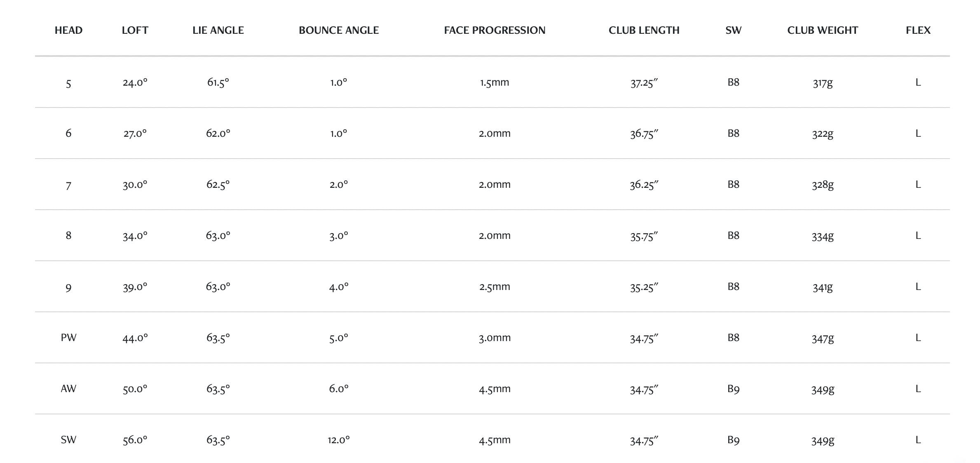Click the 12.0° bounce angle cell
This screenshot has width=980, height=463.
click(339, 440)
